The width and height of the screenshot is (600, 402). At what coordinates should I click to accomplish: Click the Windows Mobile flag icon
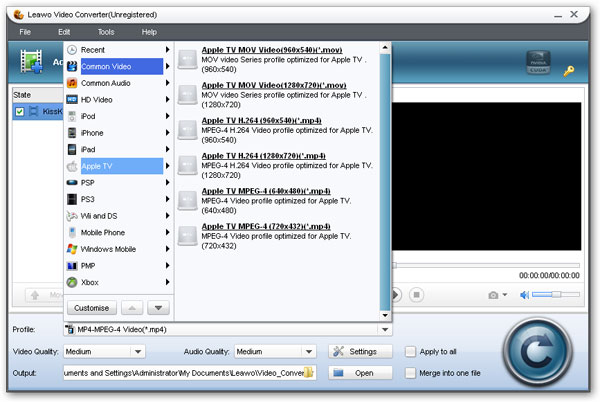click(72, 249)
